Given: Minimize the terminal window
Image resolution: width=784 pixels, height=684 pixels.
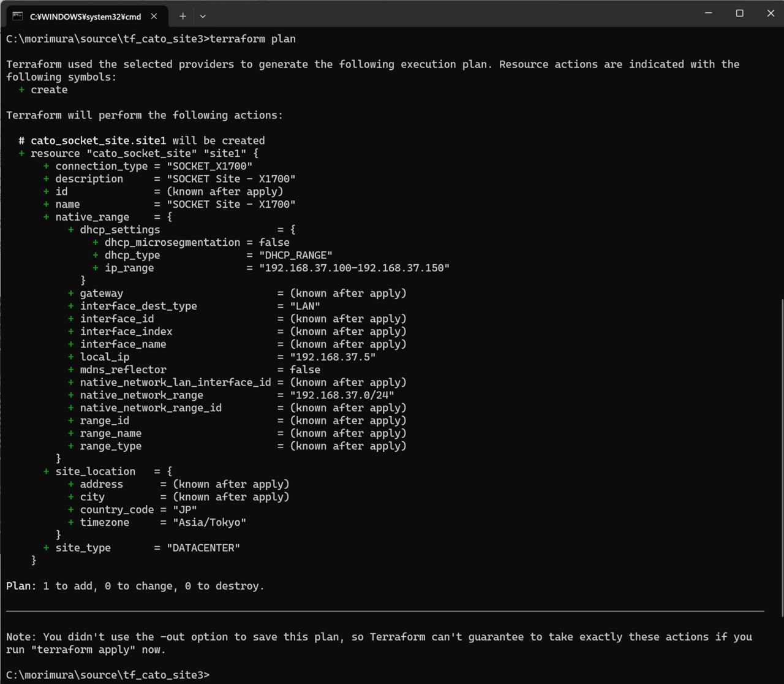Looking at the screenshot, I should 708,13.
